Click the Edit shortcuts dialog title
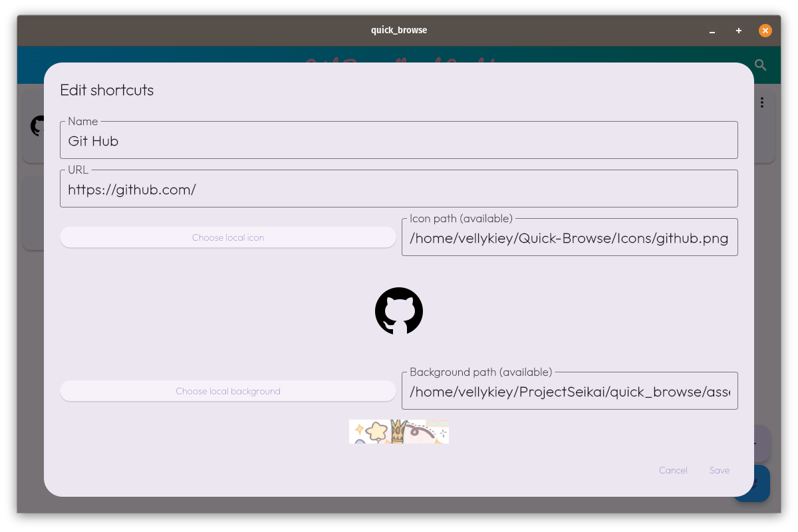Screen dimensions: 798x532 point(107,90)
